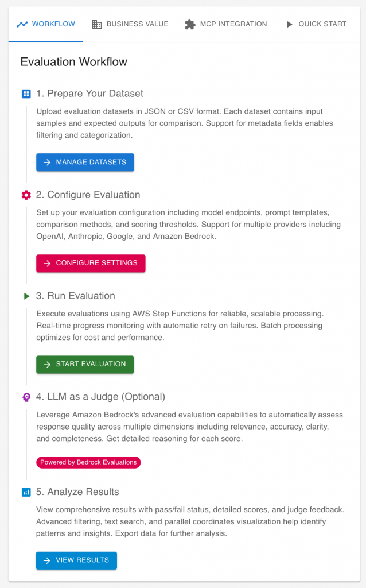366x588 pixels.
Task: Click the Powered by Bedrock Evaluations chip
Action: pos(88,462)
